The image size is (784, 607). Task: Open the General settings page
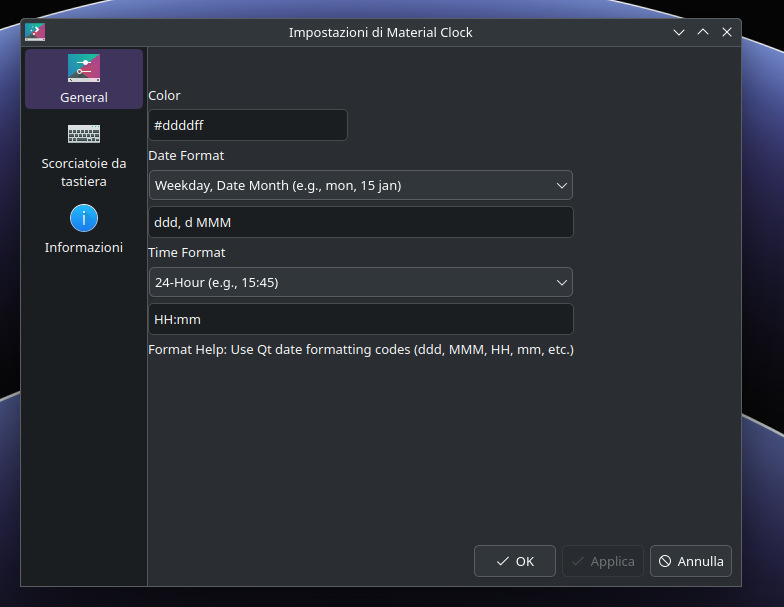click(84, 79)
